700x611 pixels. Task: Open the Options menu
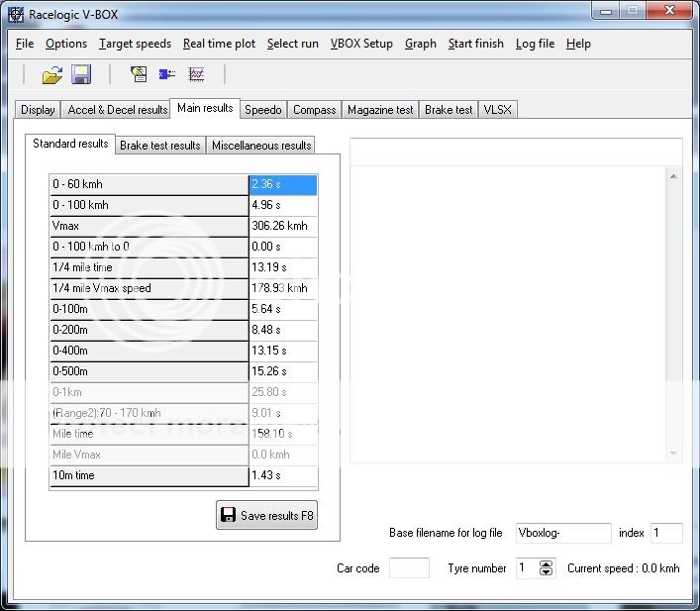pos(66,44)
